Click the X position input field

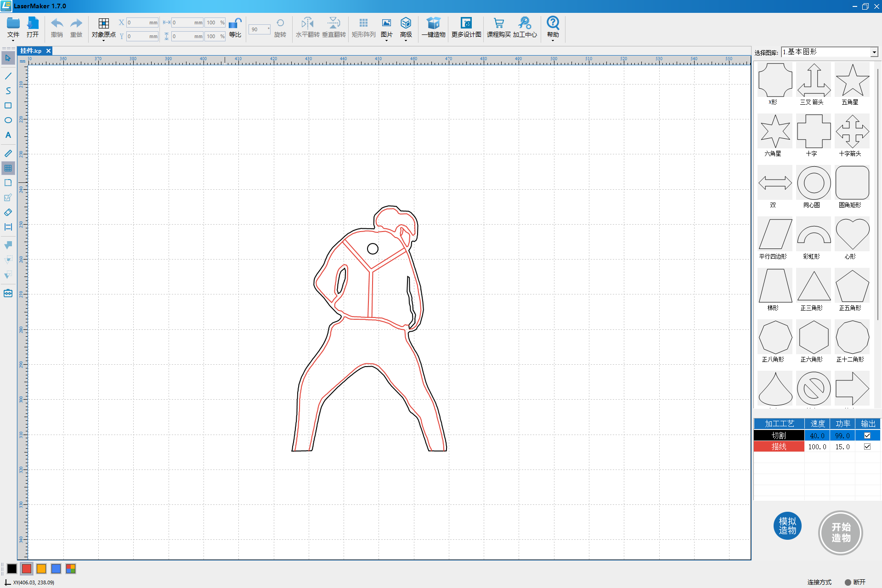coord(142,23)
